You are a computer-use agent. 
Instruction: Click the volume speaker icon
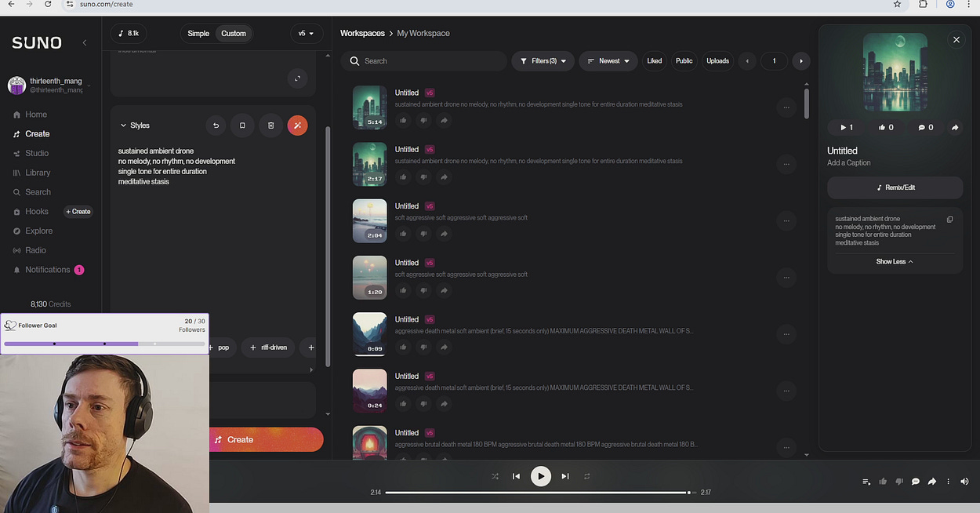coord(964,482)
